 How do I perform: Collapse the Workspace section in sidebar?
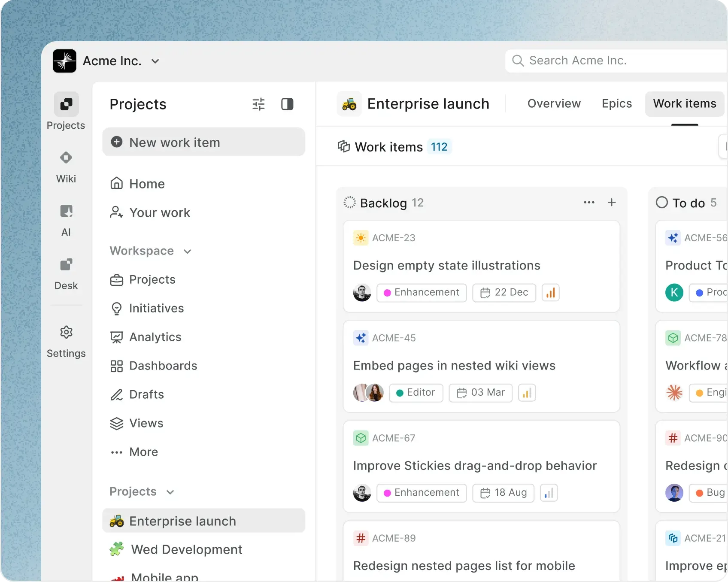[187, 252]
